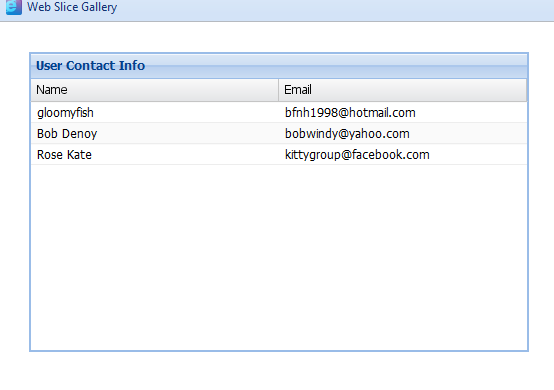Click the User Contact Info panel title
The image size is (554, 390).
pos(90,66)
